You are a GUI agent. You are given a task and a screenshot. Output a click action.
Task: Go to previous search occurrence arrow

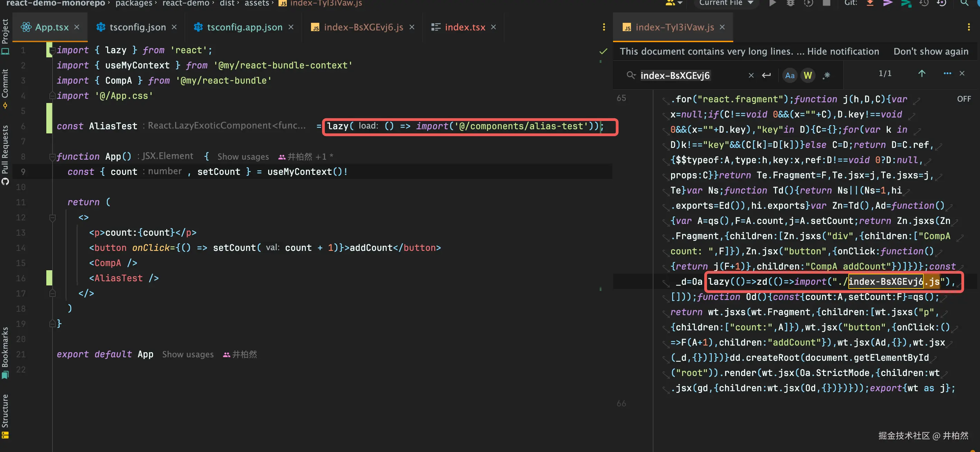[x=922, y=73]
